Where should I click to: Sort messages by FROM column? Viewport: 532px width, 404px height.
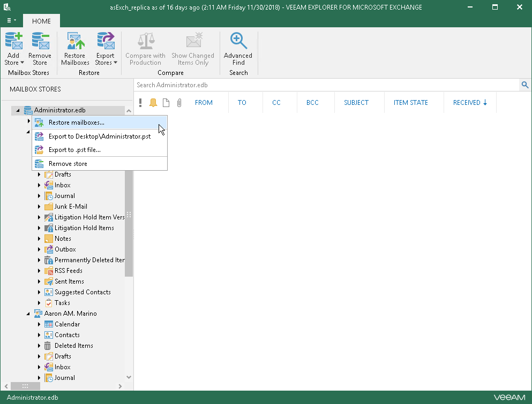pyautogui.click(x=204, y=103)
